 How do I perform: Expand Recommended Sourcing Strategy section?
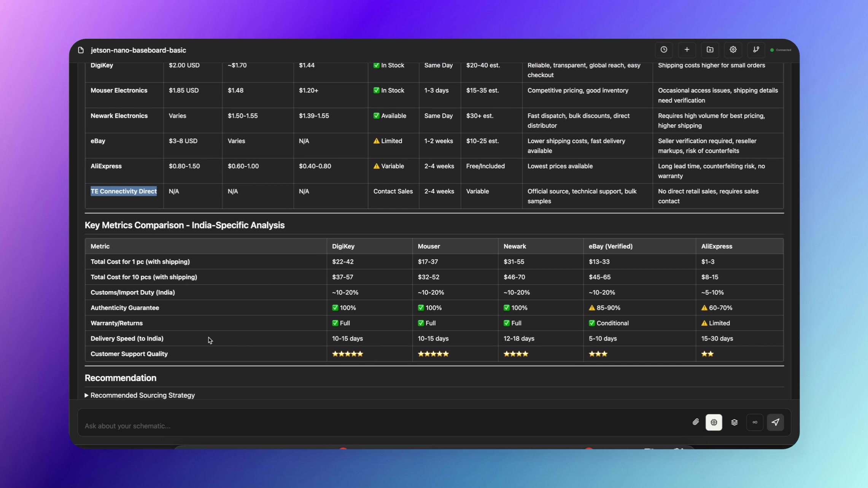[x=140, y=395]
